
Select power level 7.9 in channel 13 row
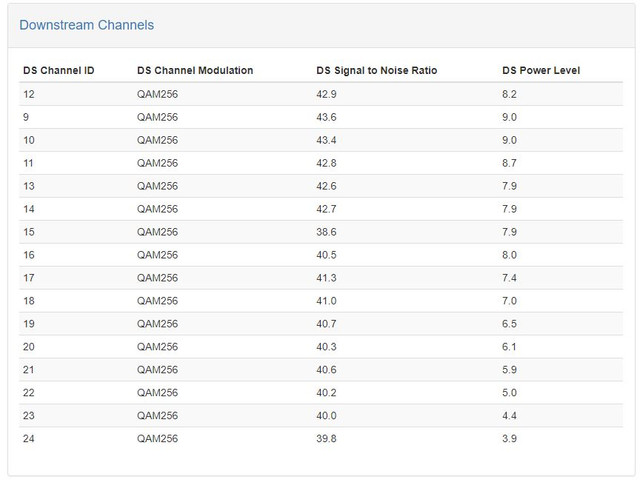(x=509, y=186)
